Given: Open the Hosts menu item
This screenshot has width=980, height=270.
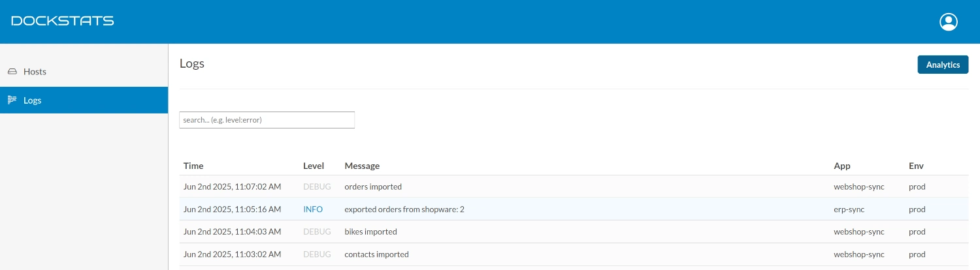Looking at the screenshot, I should coord(84,72).
